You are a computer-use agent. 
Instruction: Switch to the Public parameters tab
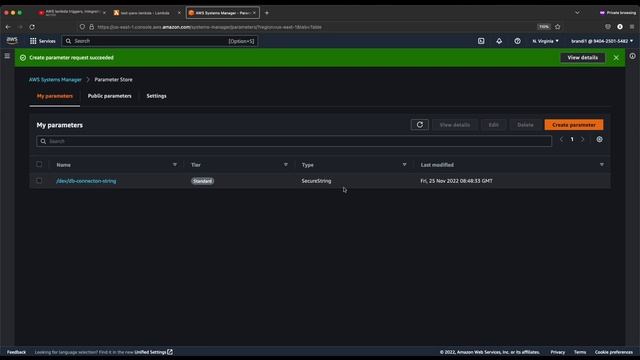(x=109, y=96)
